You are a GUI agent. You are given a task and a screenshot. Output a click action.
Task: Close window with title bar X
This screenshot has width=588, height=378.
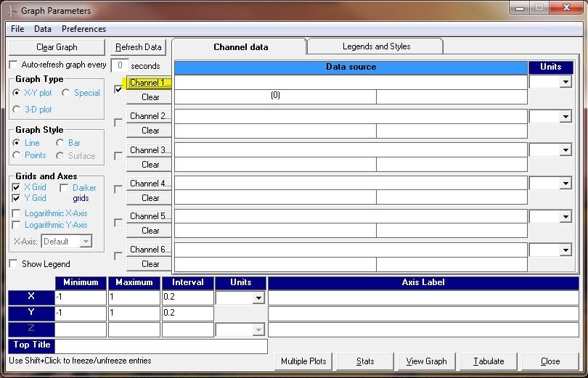tap(566, 7)
